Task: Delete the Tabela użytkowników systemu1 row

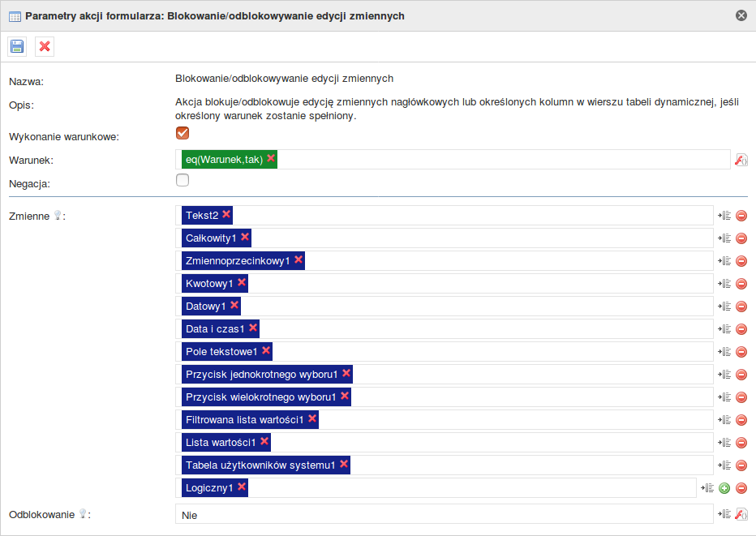Action: pos(741,465)
